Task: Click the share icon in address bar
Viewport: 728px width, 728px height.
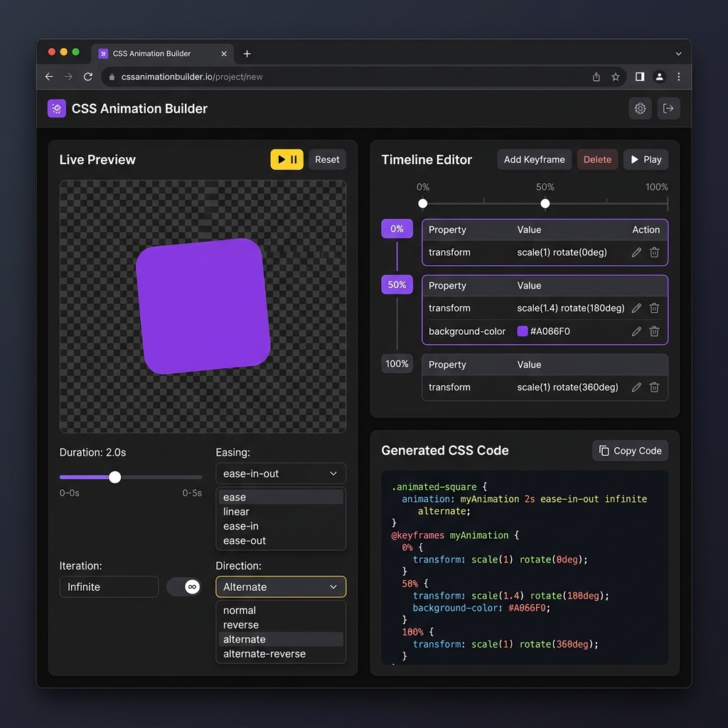Action: pos(596,77)
